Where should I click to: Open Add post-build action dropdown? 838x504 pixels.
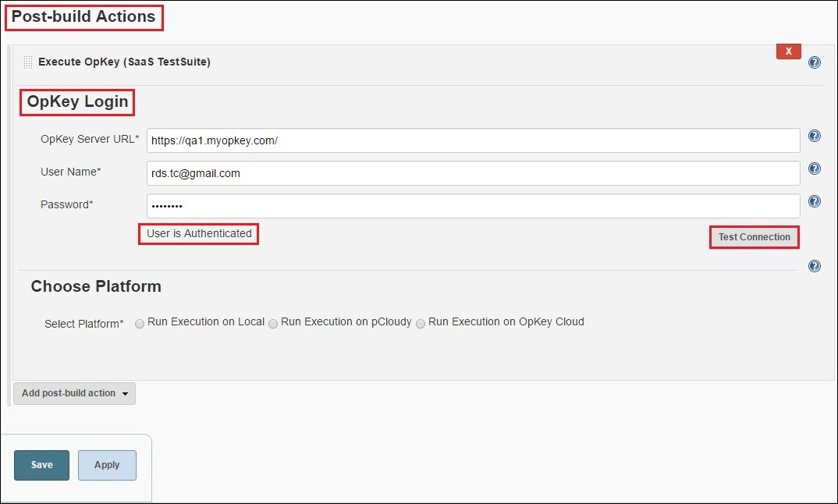pyautogui.click(x=74, y=393)
